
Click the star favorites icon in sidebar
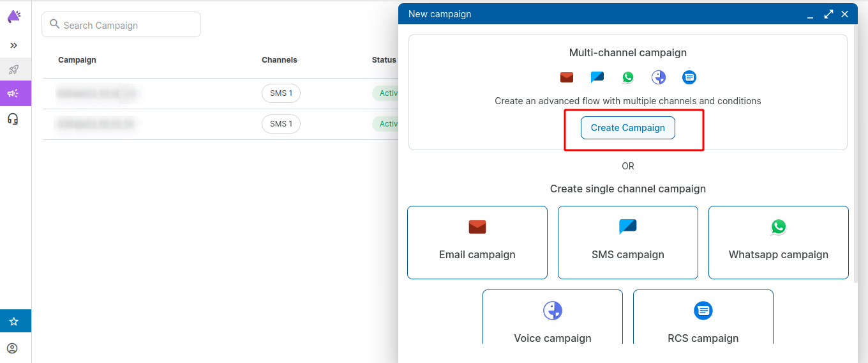(13, 321)
